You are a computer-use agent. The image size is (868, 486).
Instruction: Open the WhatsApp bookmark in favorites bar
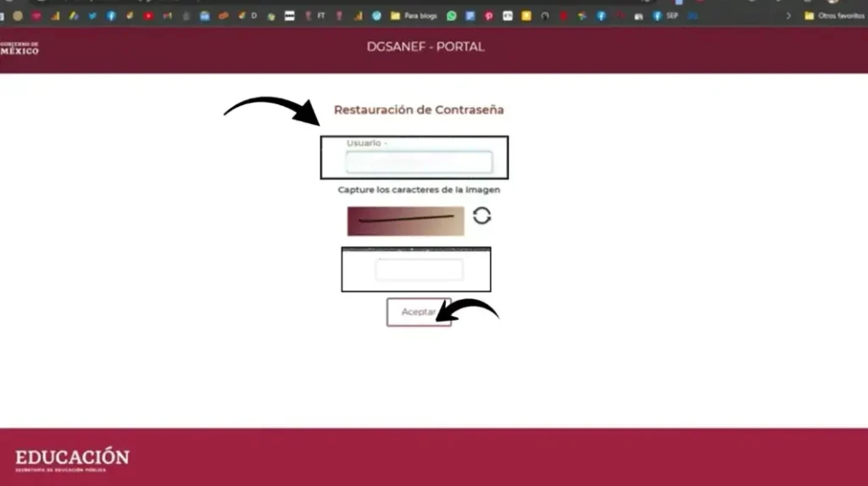pyautogui.click(x=452, y=16)
